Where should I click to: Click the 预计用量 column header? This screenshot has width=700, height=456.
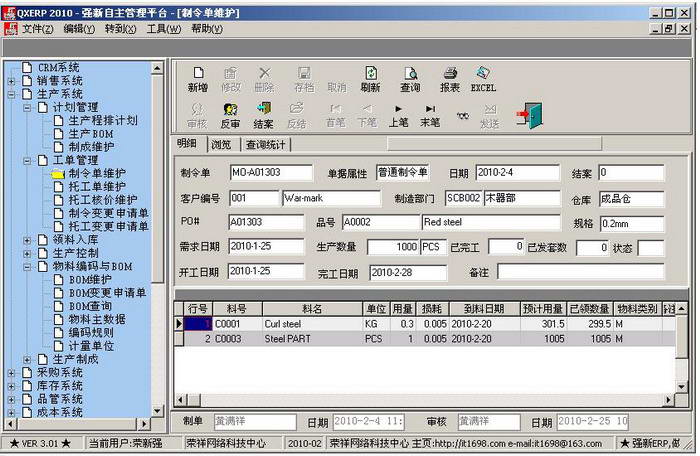[x=543, y=309]
